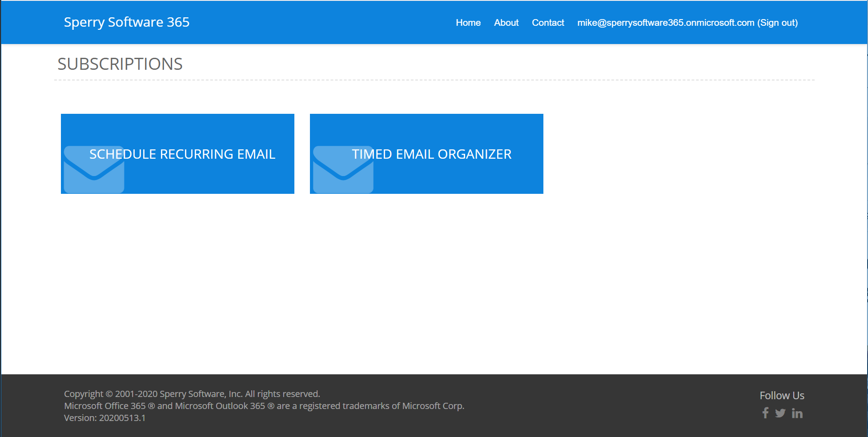Click the Follow Us label in the footer

pos(782,396)
